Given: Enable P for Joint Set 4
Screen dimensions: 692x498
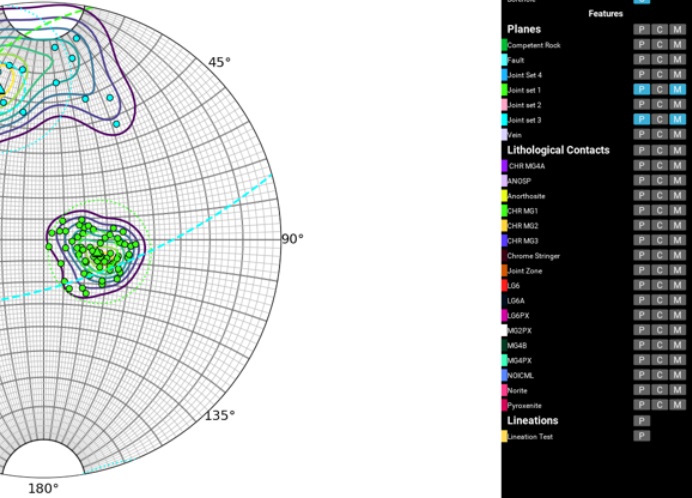Looking at the screenshot, I should coord(641,75).
